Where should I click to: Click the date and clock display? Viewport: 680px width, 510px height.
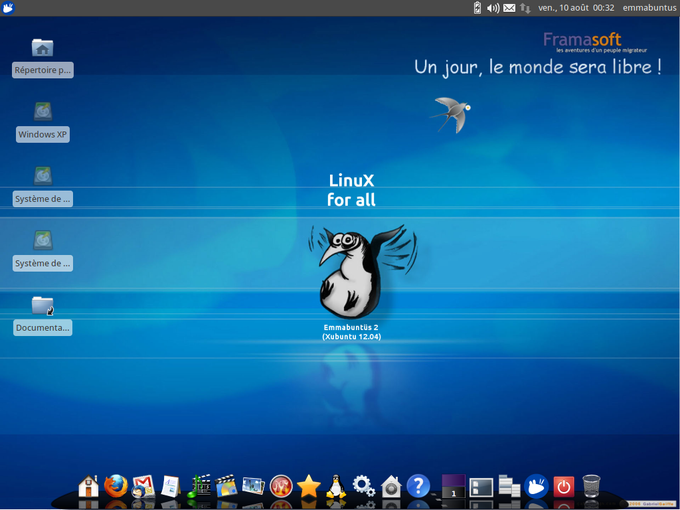click(x=576, y=8)
